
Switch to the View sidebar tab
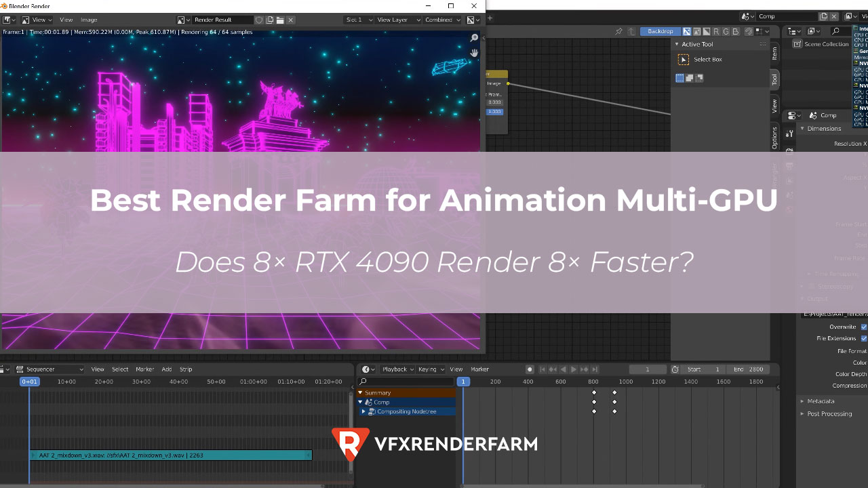[775, 105]
